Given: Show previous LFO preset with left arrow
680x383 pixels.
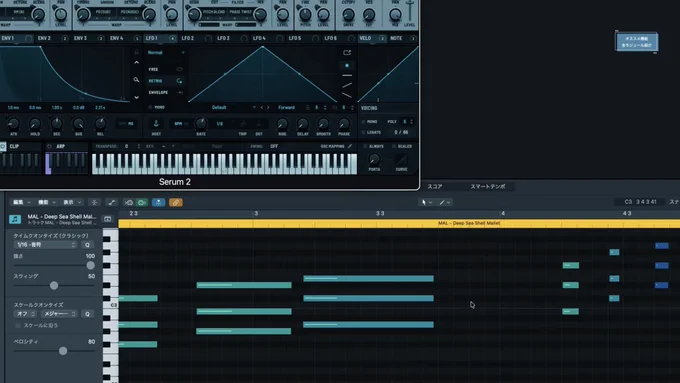Looking at the screenshot, I should tap(262, 108).
